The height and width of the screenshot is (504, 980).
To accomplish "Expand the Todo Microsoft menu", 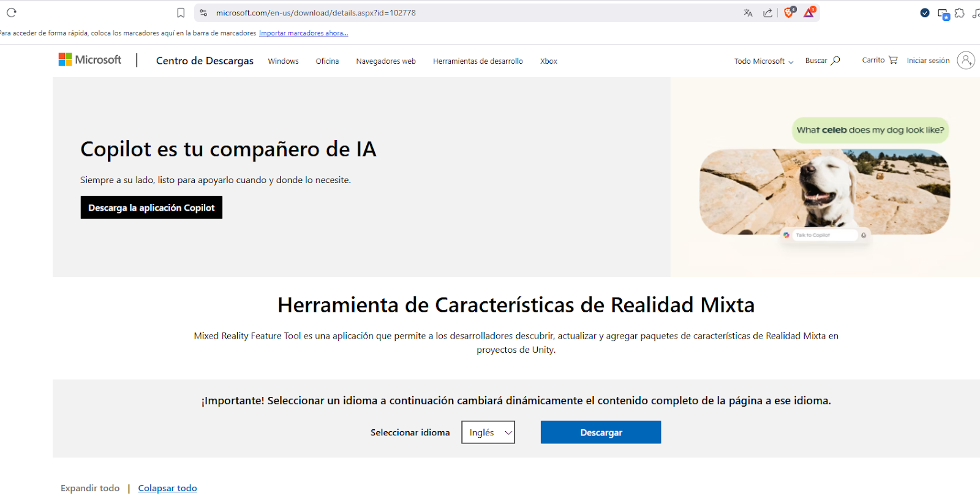I will [x=764, y=61].
